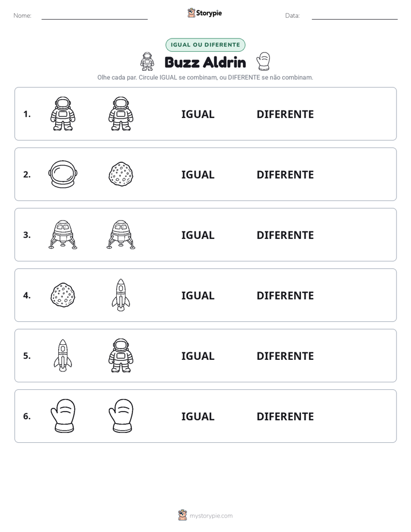Click the astronaut image in row 5
411x532 pixels.
[121, 355]
